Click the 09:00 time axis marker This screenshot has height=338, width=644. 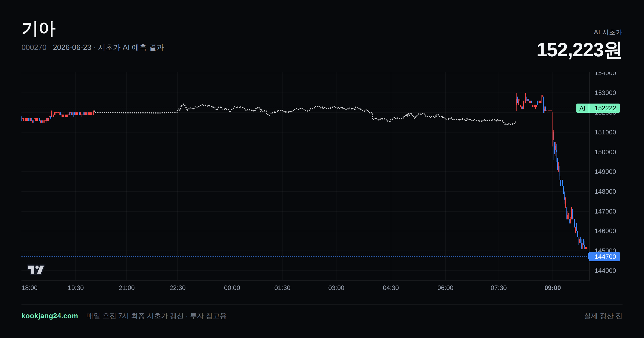click(x=552, y=288)
